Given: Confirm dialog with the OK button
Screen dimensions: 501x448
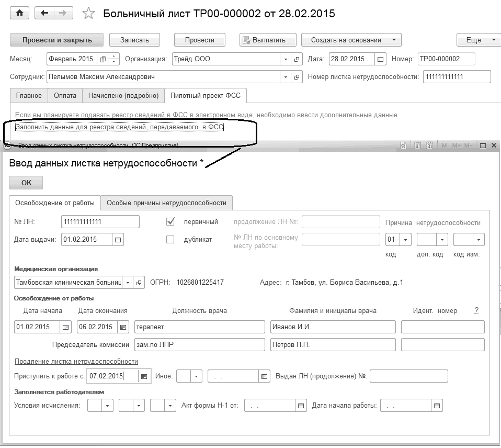Looking at the screenshot, I should (26, 183).
